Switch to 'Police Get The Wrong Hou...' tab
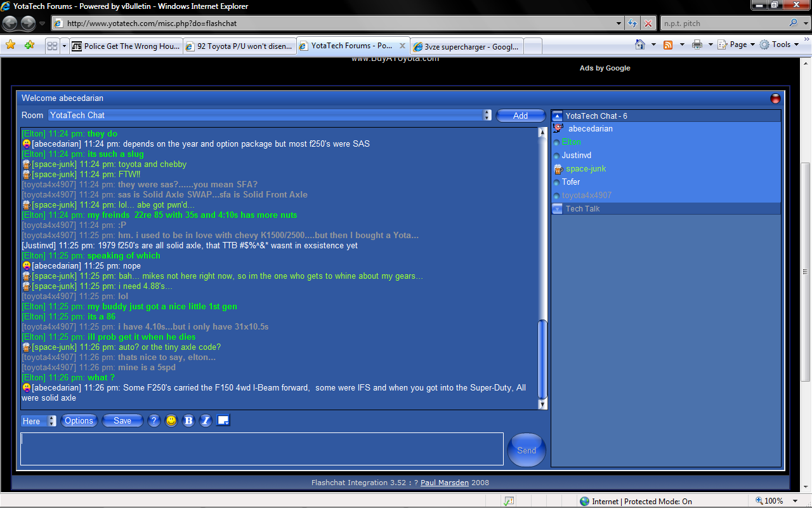 [126, 46]
